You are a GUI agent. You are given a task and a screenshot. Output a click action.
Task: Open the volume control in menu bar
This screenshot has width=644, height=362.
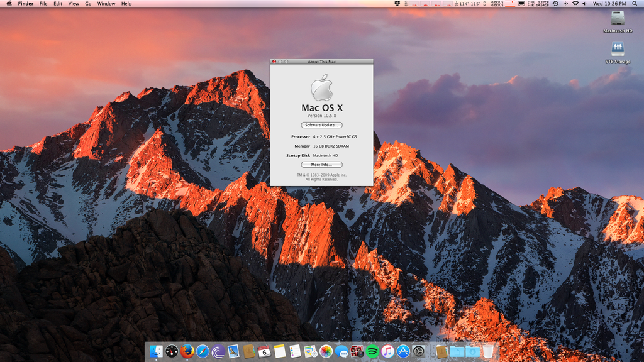tap(585, 4)
